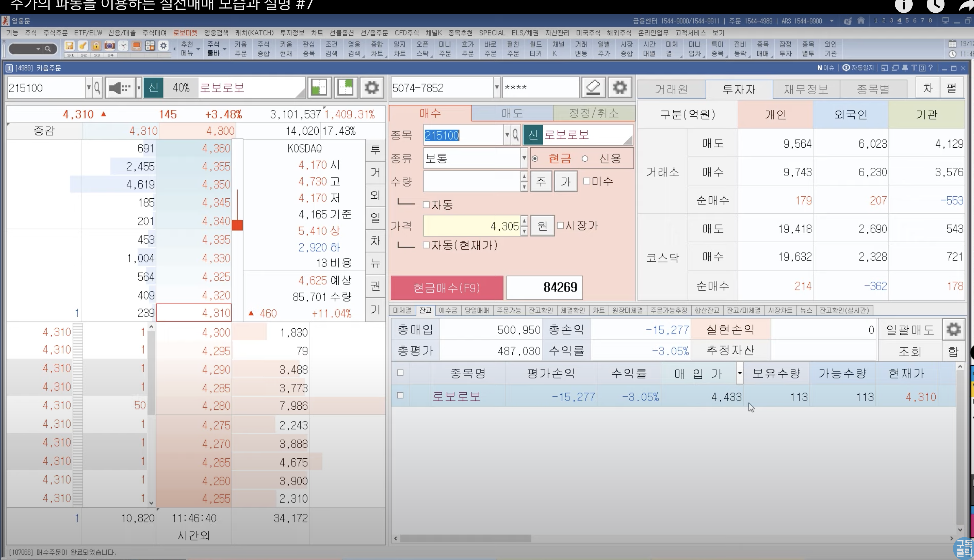974x560 pixels.
Task: Select the 신용 radio button
Action: click(585, 159)
